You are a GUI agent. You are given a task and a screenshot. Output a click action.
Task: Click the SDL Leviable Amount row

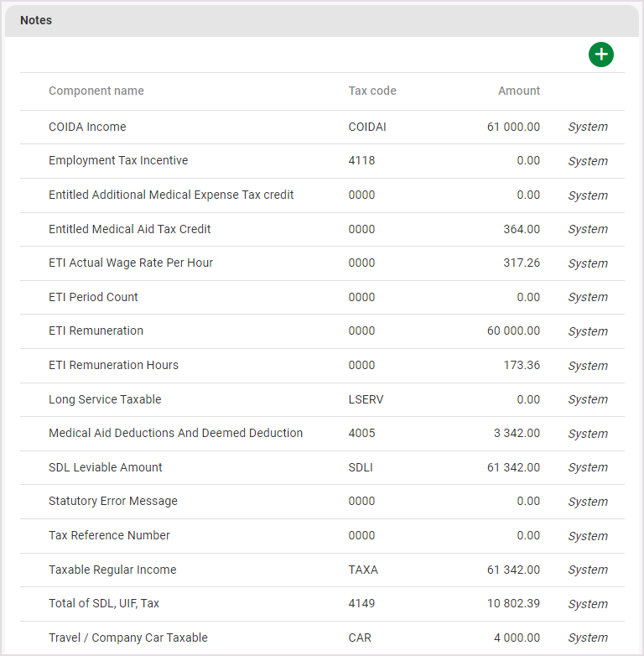(x=106, y=467)
